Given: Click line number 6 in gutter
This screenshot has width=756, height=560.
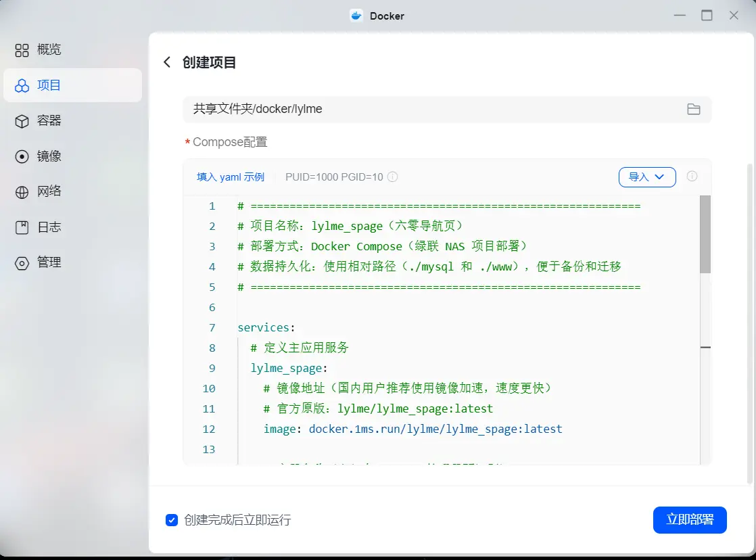Looking at the screenshot, I should pyautogui.click(x=212, y=308).
